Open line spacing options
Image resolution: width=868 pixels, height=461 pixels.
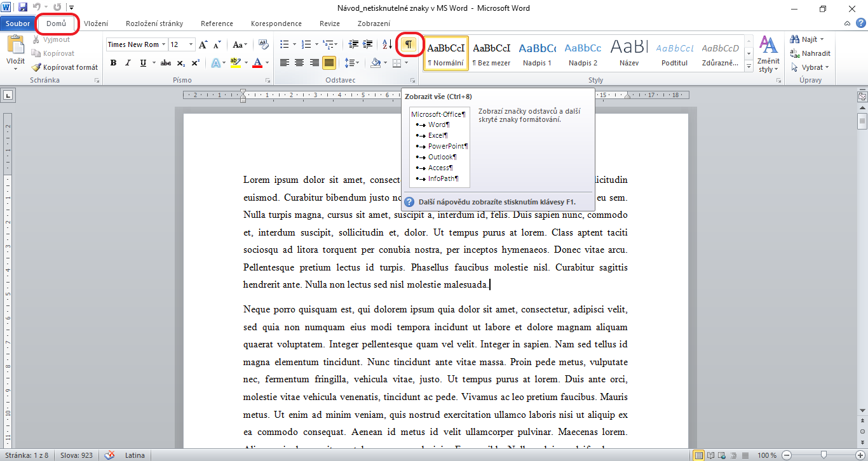pyautogui.click(x=351, y=63)
